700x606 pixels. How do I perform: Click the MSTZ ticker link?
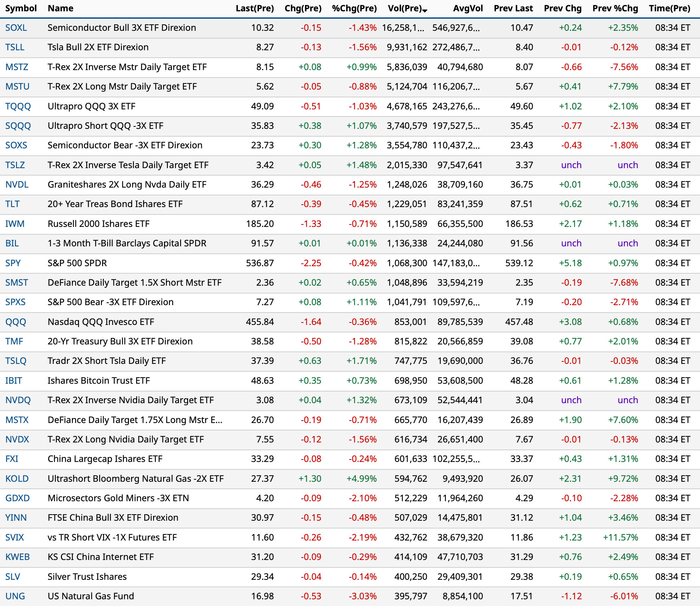tap(17, 67)
